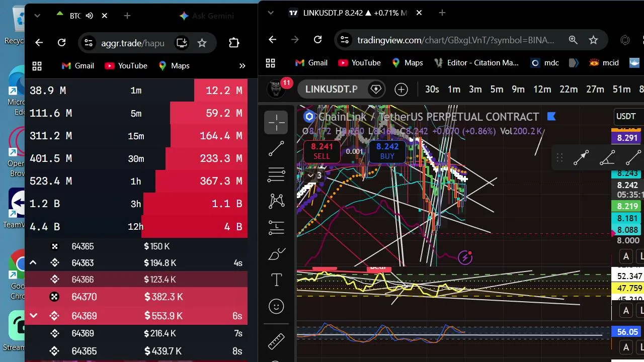The width and height of the screenshot is (644, 362).
Task: Click the angle tool in floating toolbar
Action: [x=607, y=158]
